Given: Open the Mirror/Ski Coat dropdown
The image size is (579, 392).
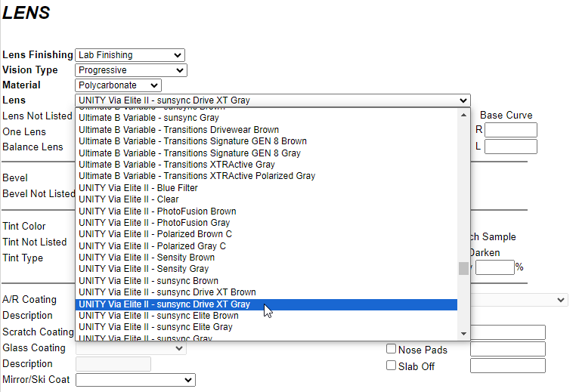Looking at the screenshot, I should pos(135,380).
